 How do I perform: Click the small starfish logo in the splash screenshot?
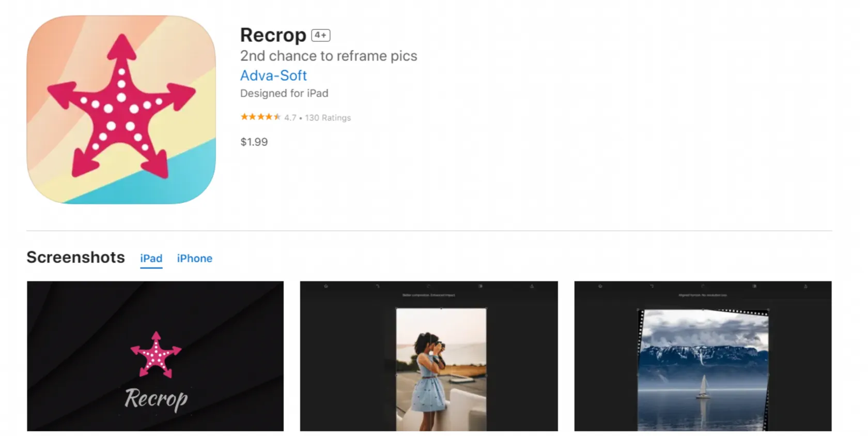click(x=156, y=355)
